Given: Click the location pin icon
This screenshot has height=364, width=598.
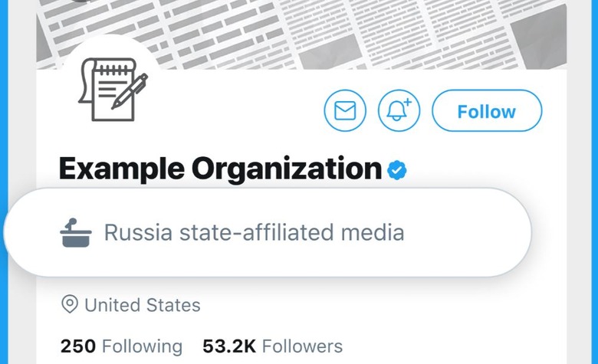Looking at the screenshot, I should coord(70,305).
